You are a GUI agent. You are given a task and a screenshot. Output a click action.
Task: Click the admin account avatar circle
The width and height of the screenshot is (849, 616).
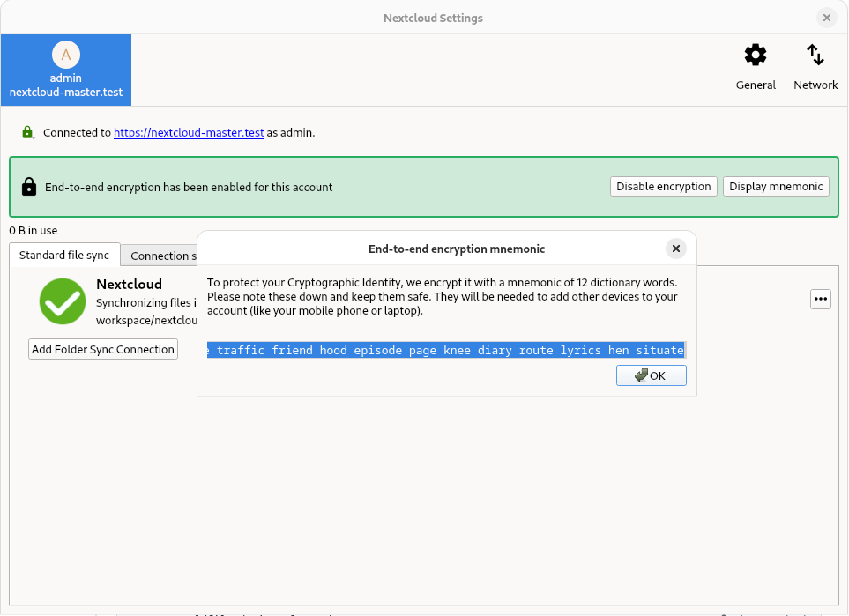click(x=65, y=55)
